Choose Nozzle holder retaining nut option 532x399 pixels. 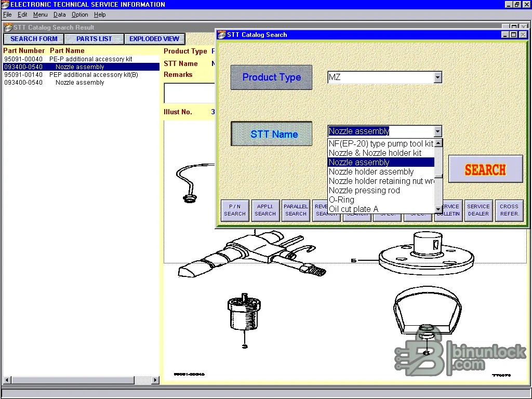[381, 181]
